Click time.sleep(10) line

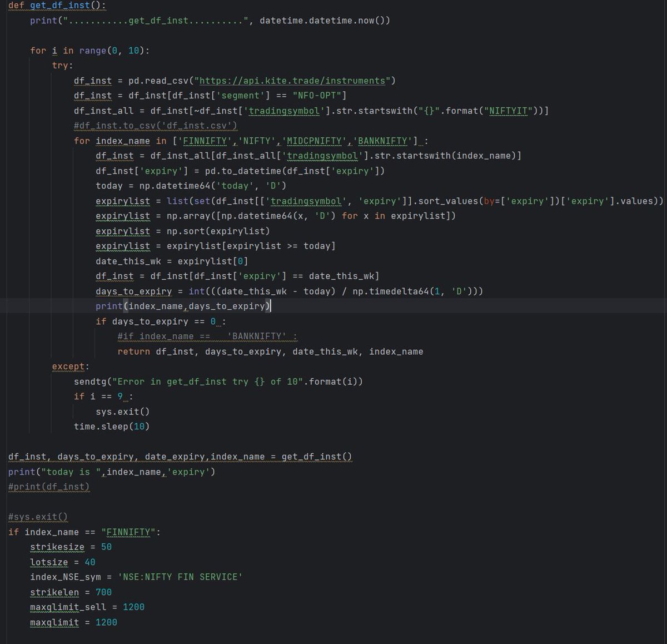(112, 427)
